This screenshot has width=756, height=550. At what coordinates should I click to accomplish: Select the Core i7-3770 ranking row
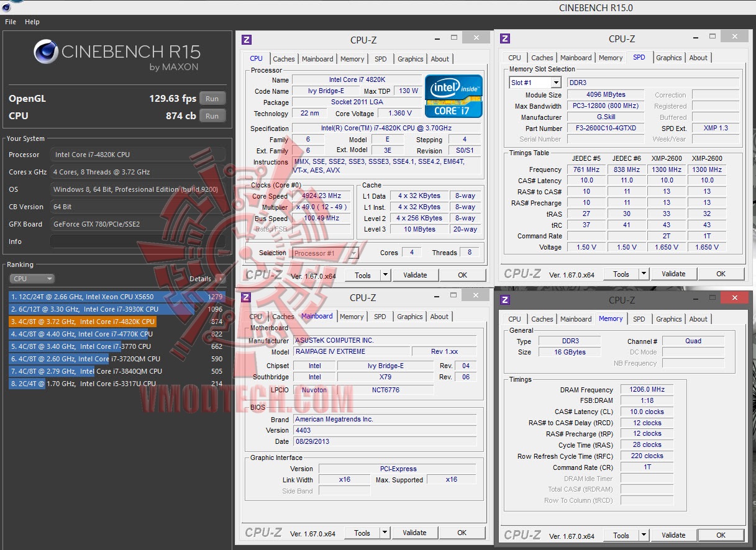tap(117, 346)
